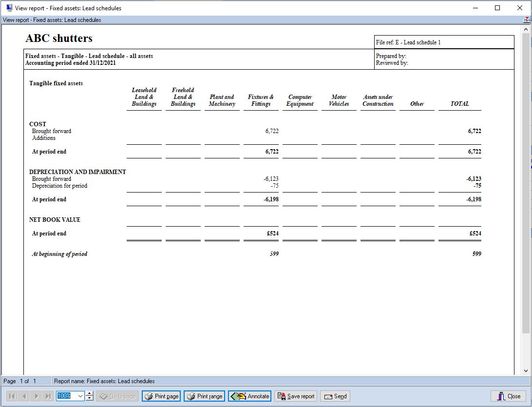Select the "Fixtures & Fittings" column heading
Viewport: 532px width, 407px height.
pyautogui.click(x=261, y=100)
